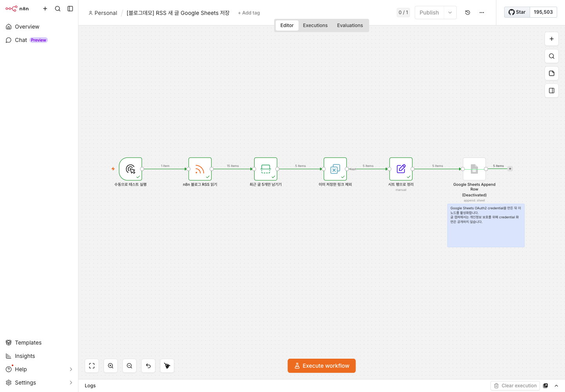Zoom out of the canvas
Screen dimensions: 565x392
pyautogui.click(x=129, y=366)
